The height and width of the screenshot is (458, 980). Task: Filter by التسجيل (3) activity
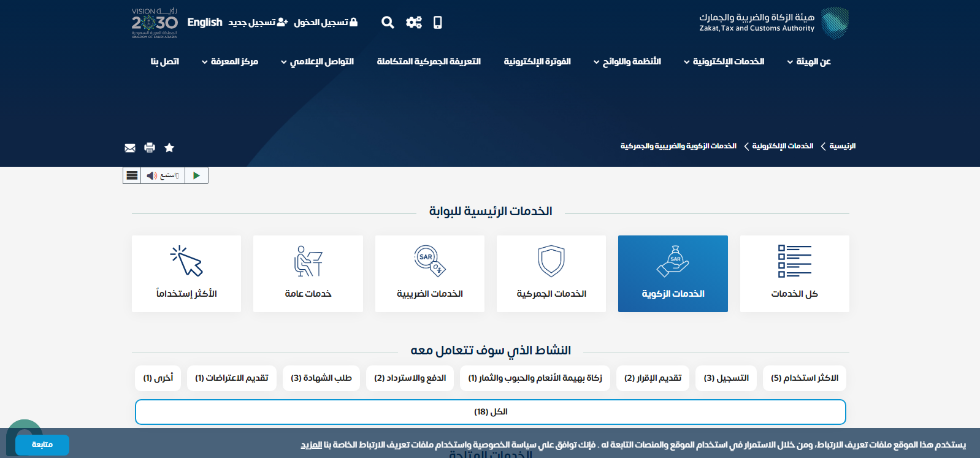726,378
